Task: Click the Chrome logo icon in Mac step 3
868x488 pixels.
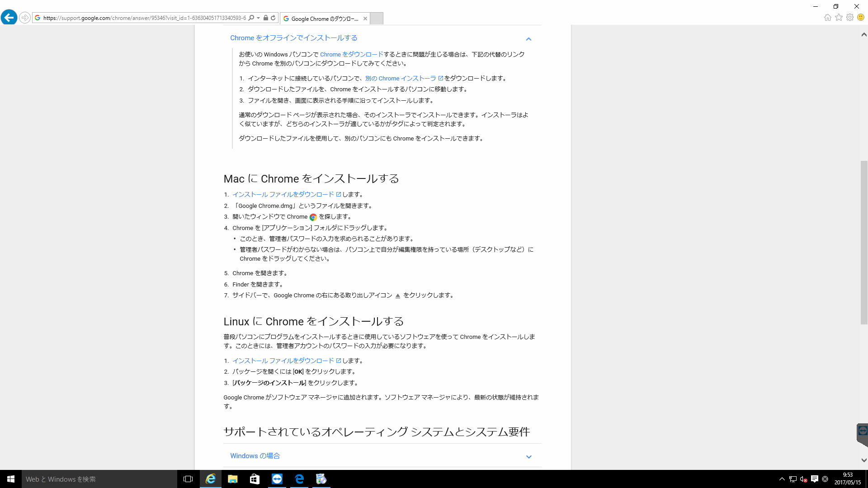Action: [x=313, y=217]
